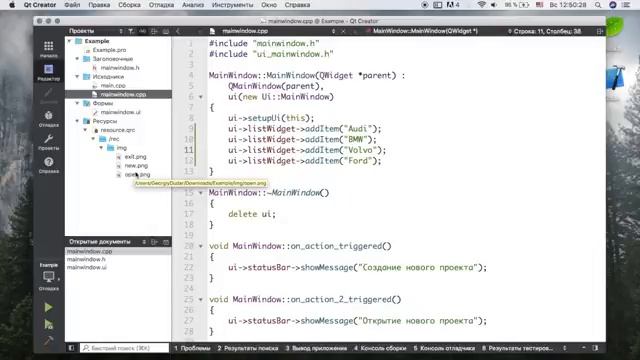Open Help (Справка) mode with question mark icon
Screen dimensions: 640x360
(49, 164)
